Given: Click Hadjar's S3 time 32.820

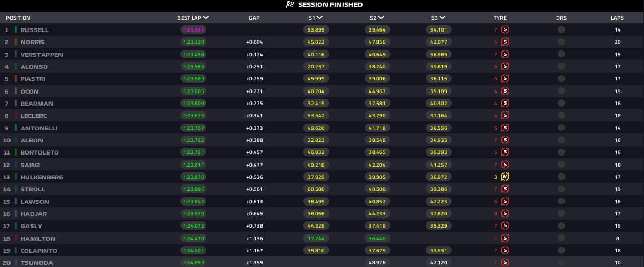Looking at the screenshot, I should point(438,214).
